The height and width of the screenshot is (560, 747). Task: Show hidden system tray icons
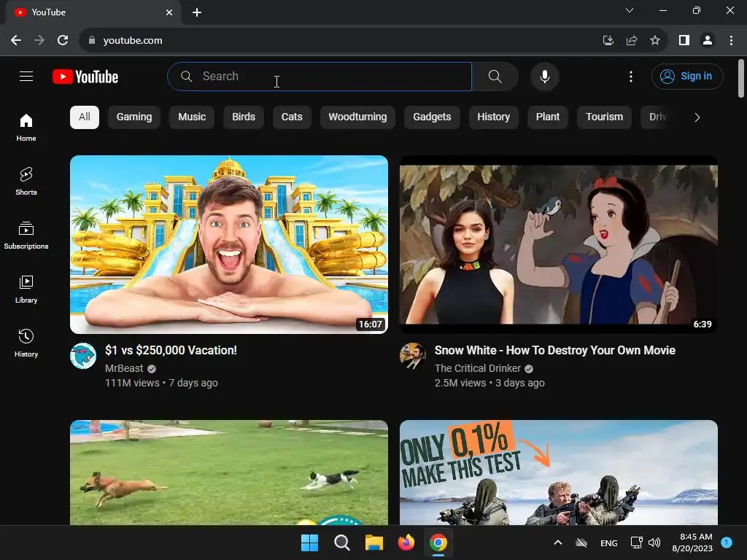[x=558, y=542]
